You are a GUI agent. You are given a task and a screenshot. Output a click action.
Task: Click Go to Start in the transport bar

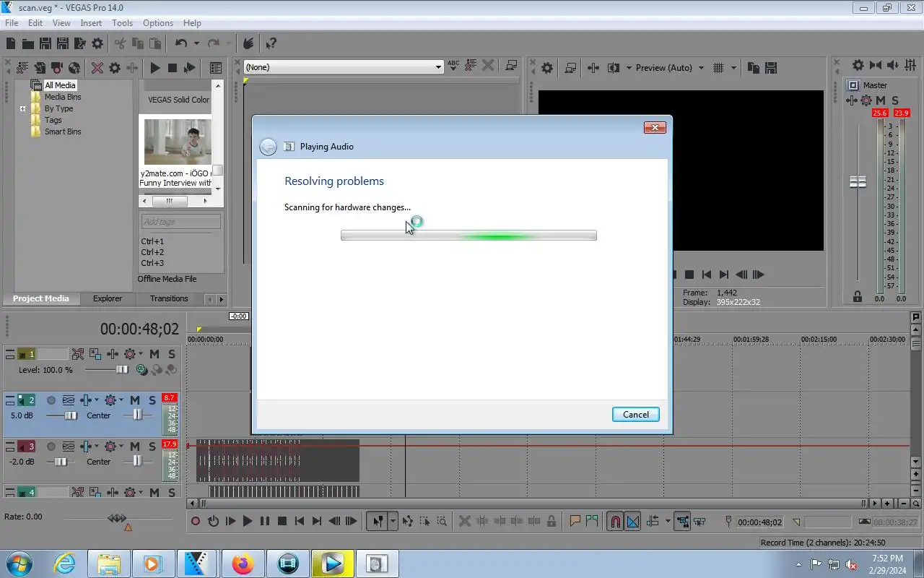pyautogui.click(x=300, y=521)
